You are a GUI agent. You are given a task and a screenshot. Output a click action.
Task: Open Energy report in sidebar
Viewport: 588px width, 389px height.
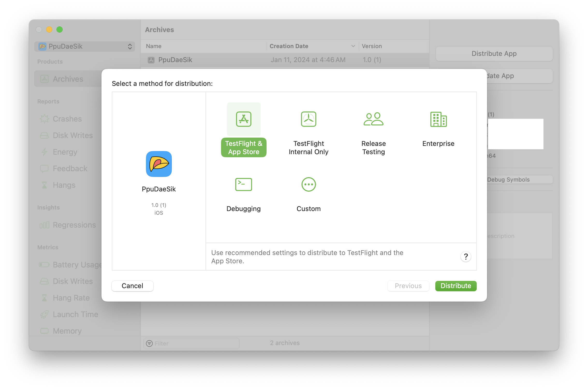[x=65, y=152]
